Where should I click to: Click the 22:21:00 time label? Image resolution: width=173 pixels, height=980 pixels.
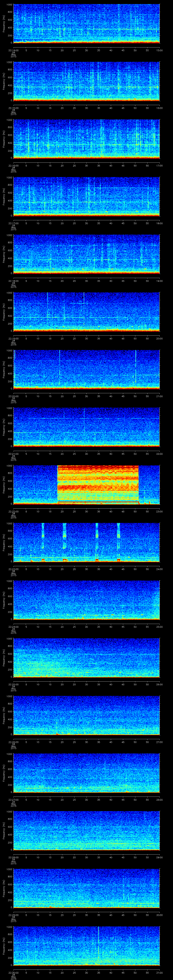(13, 454)
